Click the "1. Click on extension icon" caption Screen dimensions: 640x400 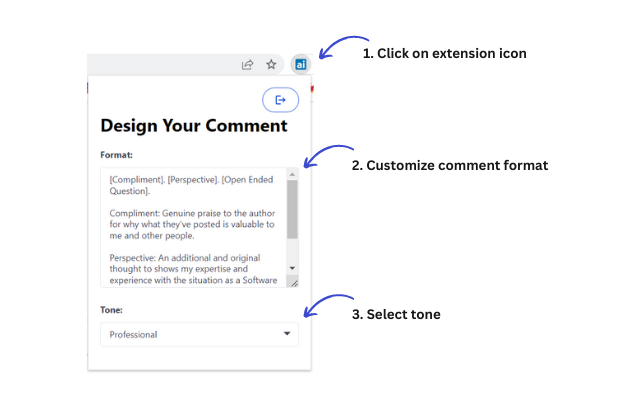[x=444, y=53]
